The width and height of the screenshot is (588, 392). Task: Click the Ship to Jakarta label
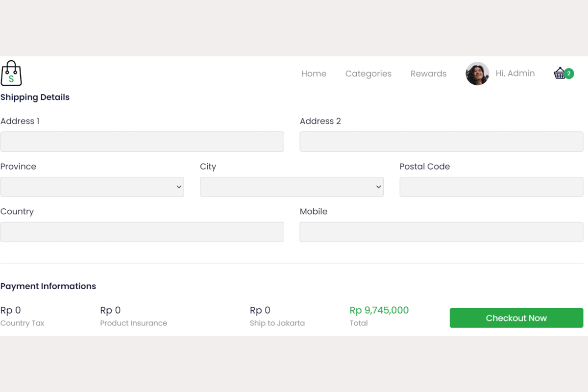[x=277, y=323]
